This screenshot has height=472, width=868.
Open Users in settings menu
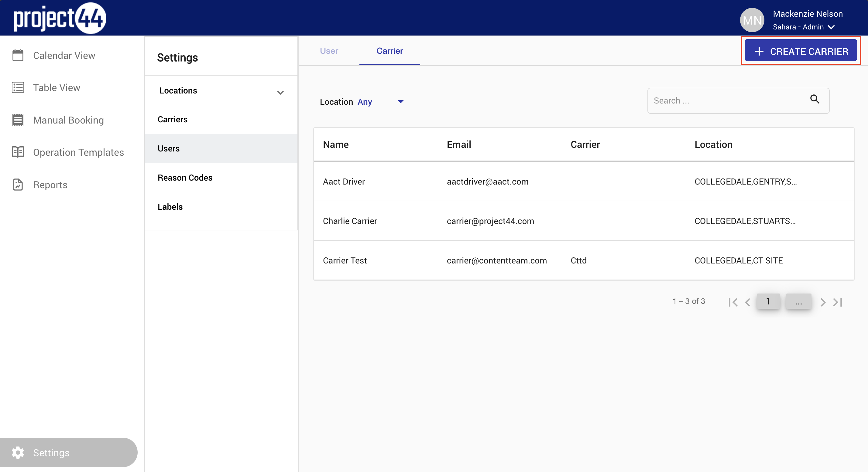(x=221, y=148)
